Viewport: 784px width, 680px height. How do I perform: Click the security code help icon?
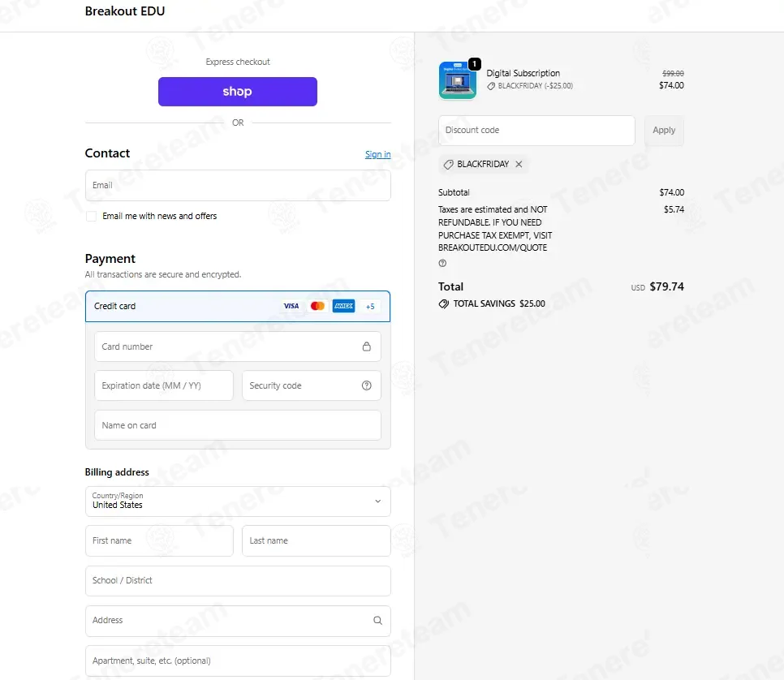point(366,385)
